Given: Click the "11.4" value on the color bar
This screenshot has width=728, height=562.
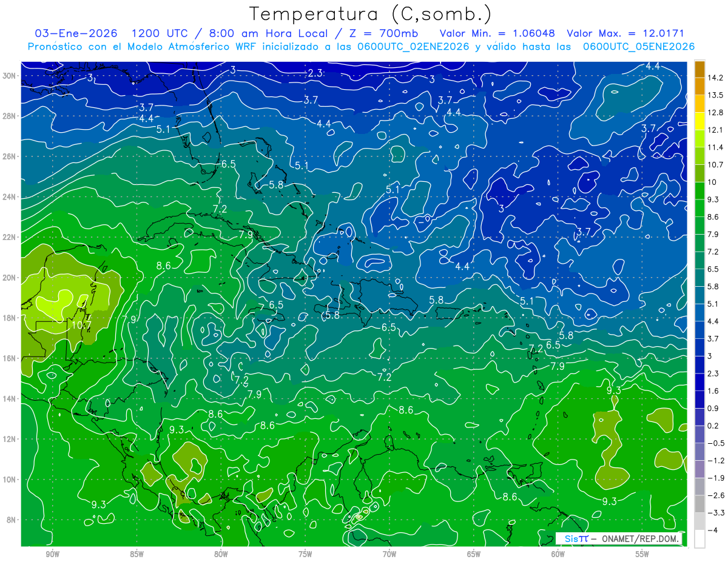Looking at the screenshot, I should click(716, 147).
